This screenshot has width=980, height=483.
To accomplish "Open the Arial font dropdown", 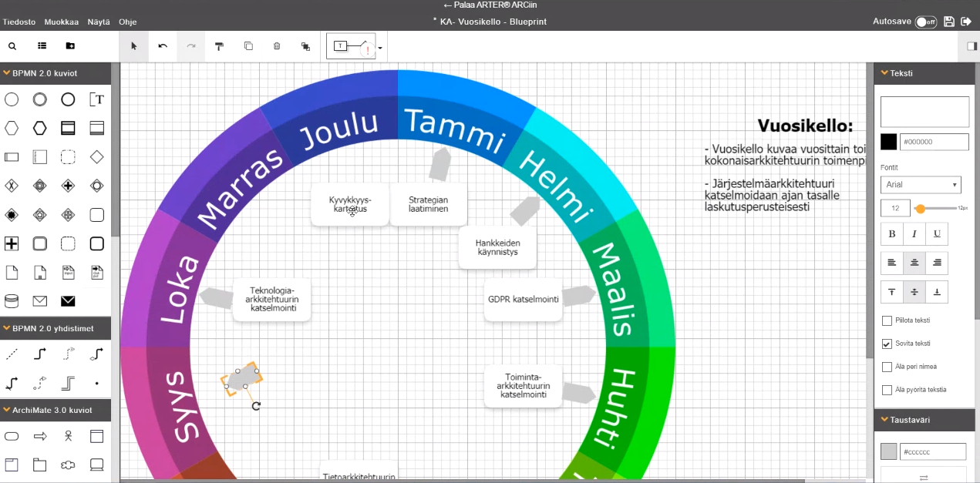I will coord(921,185).
